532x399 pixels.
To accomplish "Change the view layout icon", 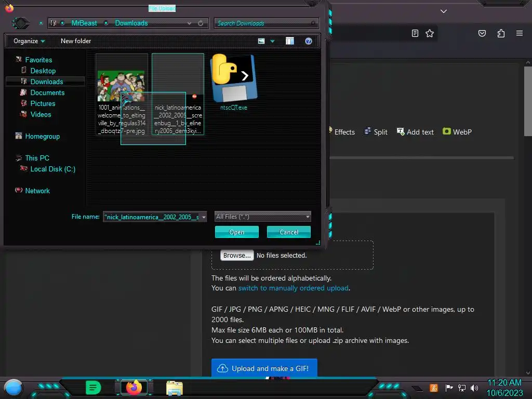I will coord(261,41).
